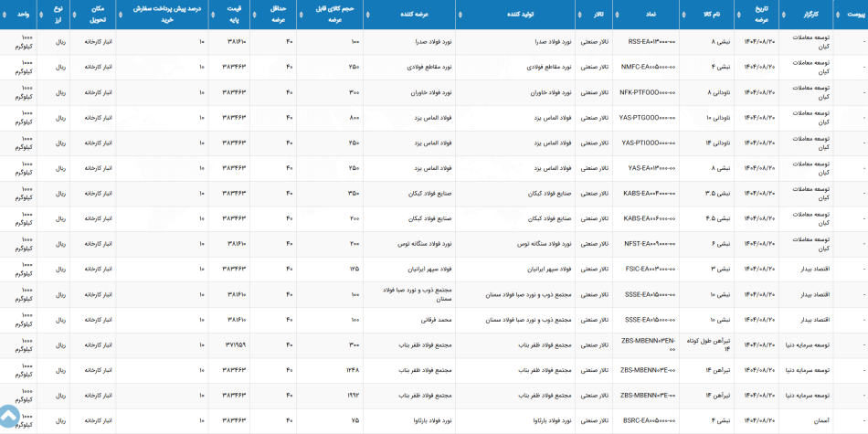Sort by مکان تحویل column arrows

tap(74, 15)
